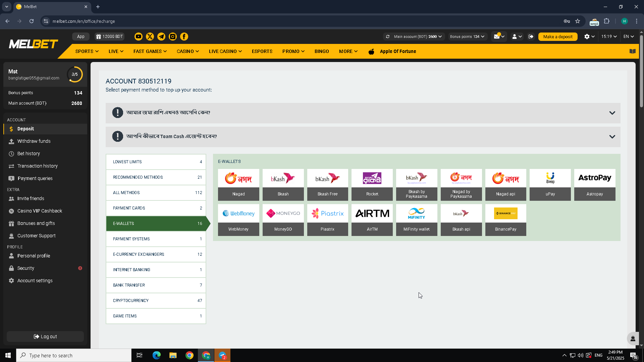
Task: Open the LIVE dropdown menu
Action: pos(116,51)
